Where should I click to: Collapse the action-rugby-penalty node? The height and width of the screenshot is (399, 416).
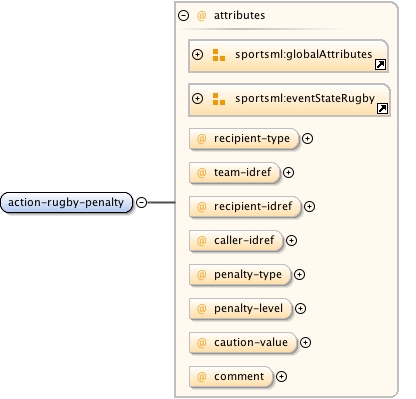pos(142,202)
